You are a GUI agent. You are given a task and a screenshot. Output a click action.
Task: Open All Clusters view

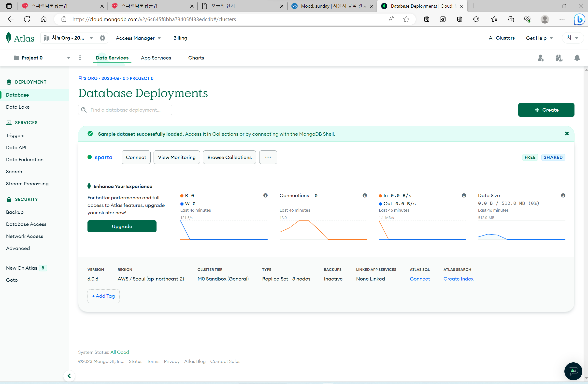pyautogui.click(x=502, y=38)
